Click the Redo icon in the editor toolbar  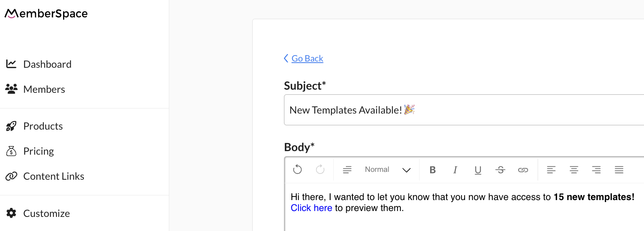(320, 170)
